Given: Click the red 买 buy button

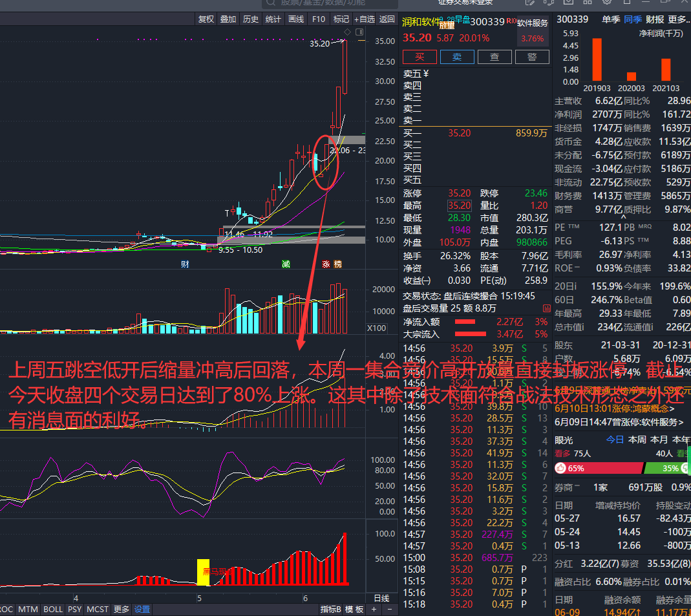Looking at the screenshot, I should click(420, 57).
